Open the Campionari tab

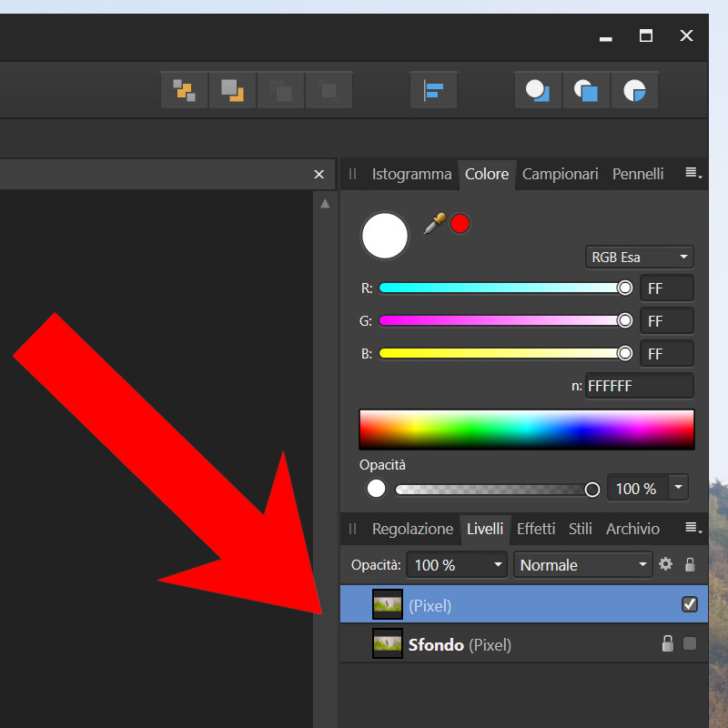click(x=560, y=174)
